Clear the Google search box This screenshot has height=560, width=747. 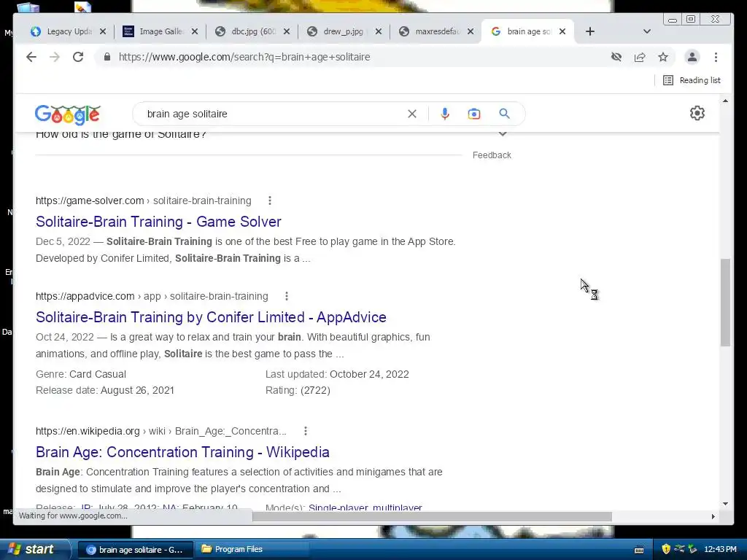412,114
